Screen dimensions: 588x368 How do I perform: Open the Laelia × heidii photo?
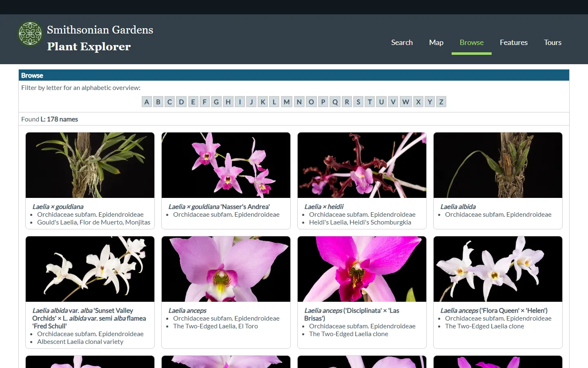(362, 165)
